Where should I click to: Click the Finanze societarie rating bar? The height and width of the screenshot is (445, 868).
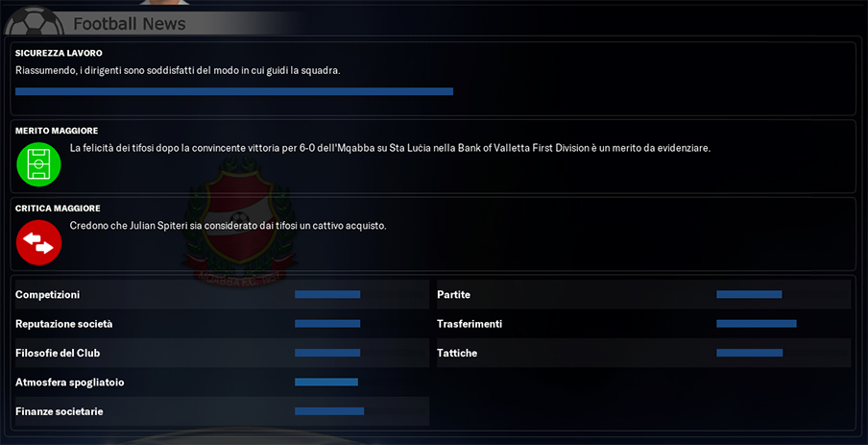(x=329, y=411)
